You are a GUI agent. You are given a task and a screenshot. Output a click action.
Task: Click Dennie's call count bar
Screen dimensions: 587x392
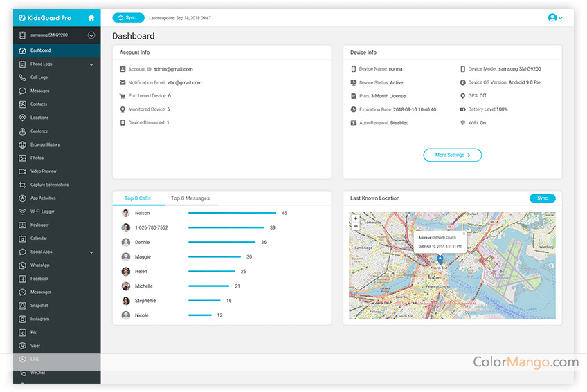(x=222, y=242)
